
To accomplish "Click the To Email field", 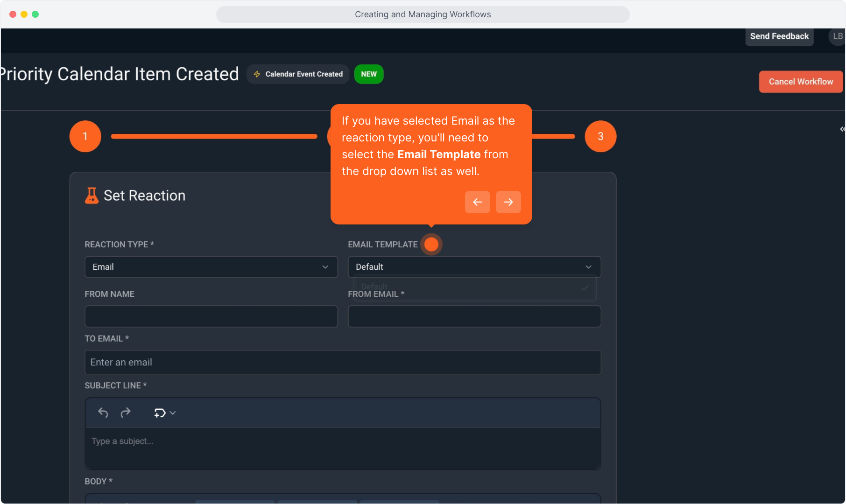I will click(343, 362).
